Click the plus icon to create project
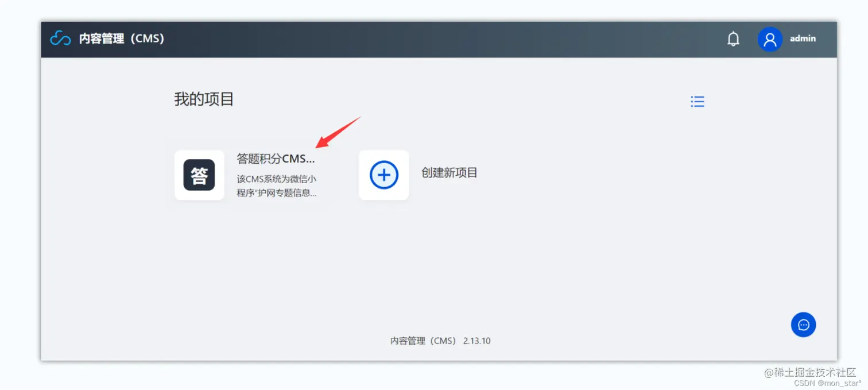 pyautogui.click(x=384, y=175)
